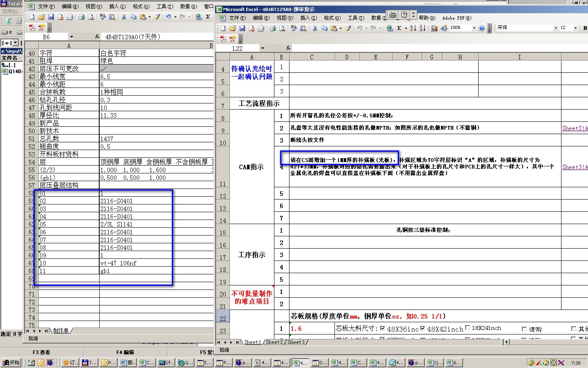Open Name Box dropdown showing B6
588x368 pixels.
(x=71, y=37)
